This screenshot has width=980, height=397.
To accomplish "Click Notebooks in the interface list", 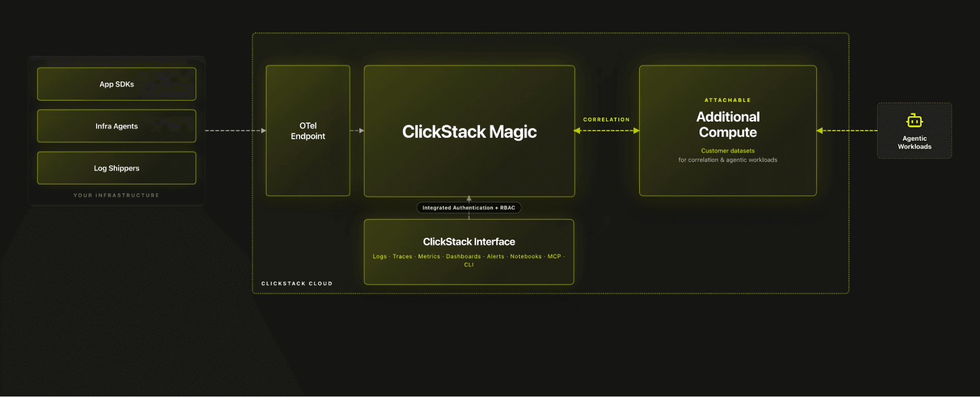I will click(526, 256).
